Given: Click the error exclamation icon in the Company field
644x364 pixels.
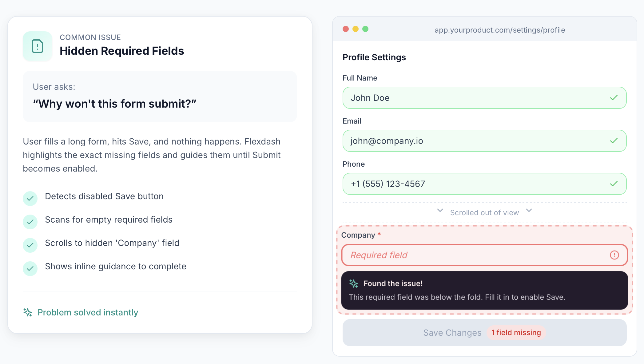Looking at the screenshot, I should (x=614, y=255).
